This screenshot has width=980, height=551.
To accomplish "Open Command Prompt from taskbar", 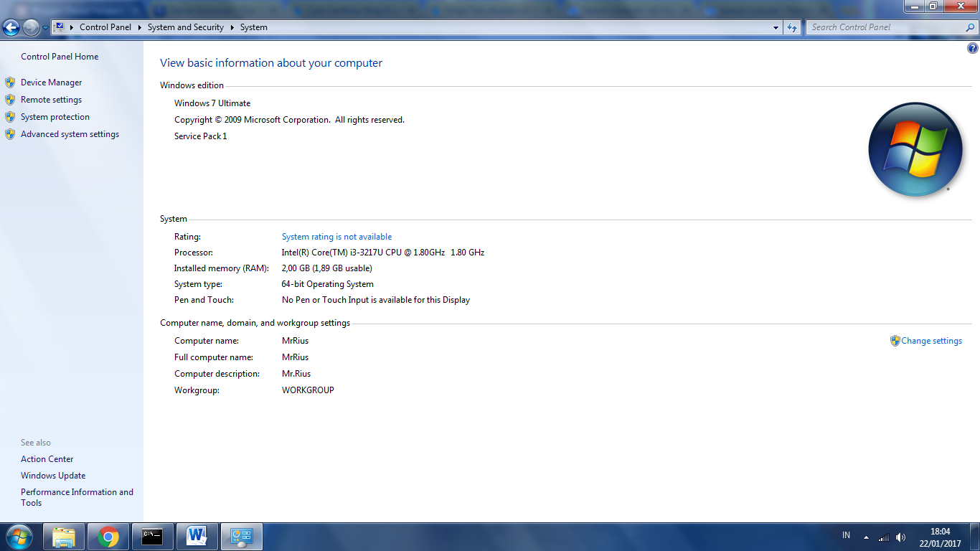I will tap(152, 537).
